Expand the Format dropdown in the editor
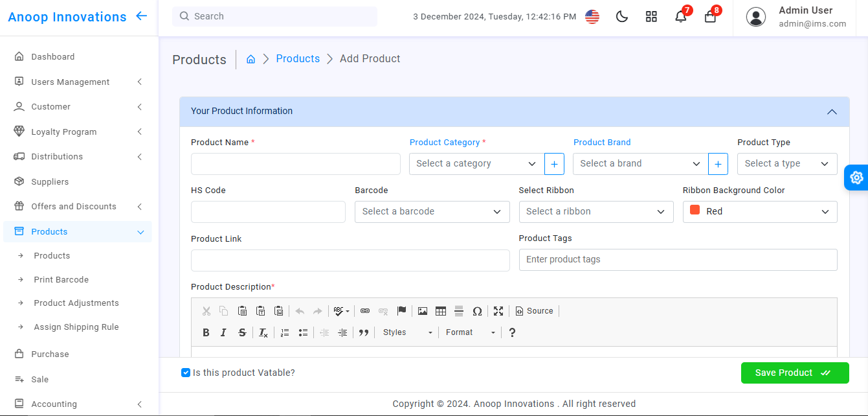This screenshot has height=416, width=868. [x=469, y=332]
